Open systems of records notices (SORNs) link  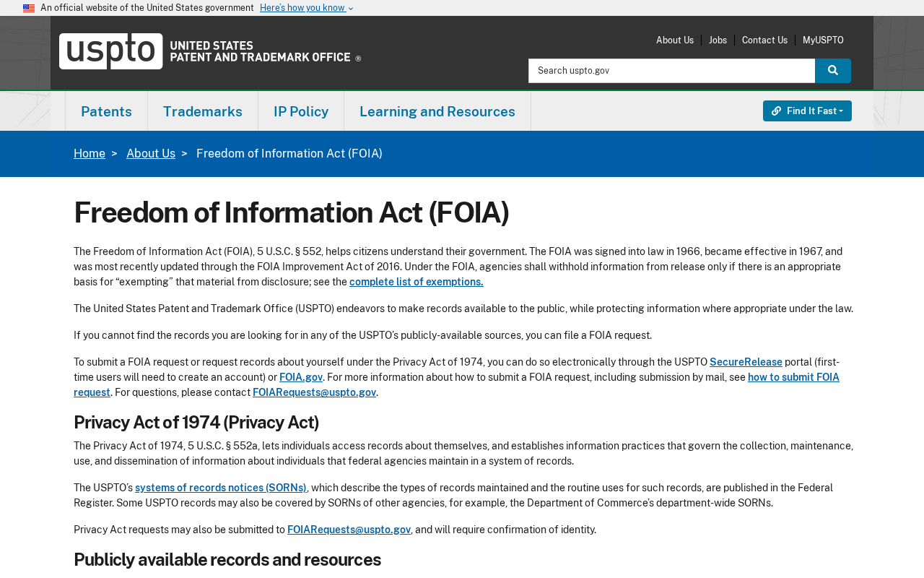pos(221,488)
